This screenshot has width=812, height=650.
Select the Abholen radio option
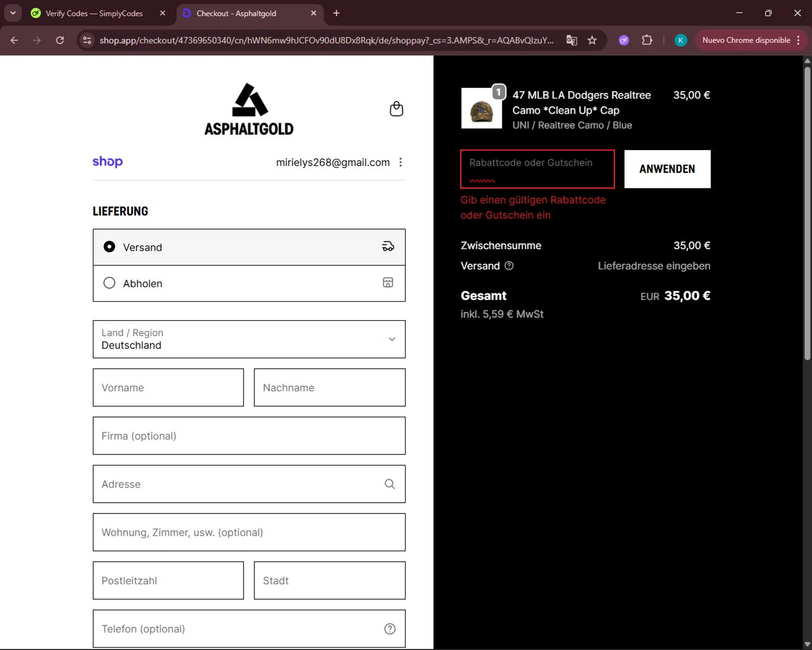coord(109,283)
